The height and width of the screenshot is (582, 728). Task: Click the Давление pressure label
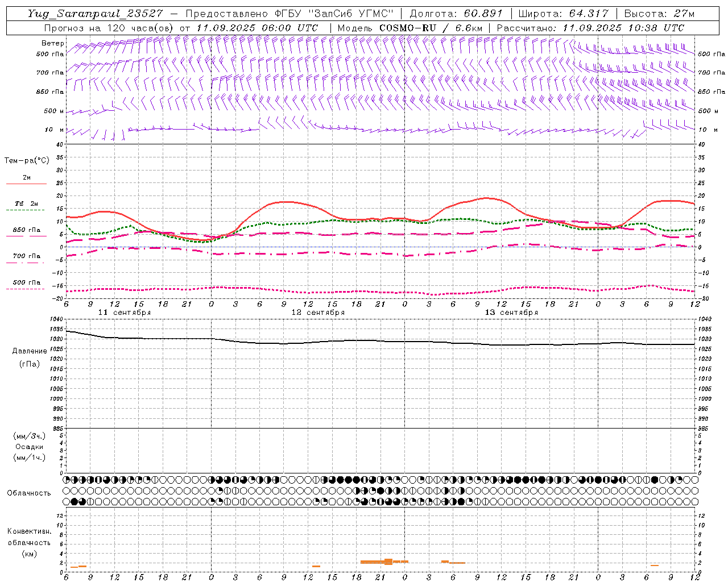tap(29, 351)
